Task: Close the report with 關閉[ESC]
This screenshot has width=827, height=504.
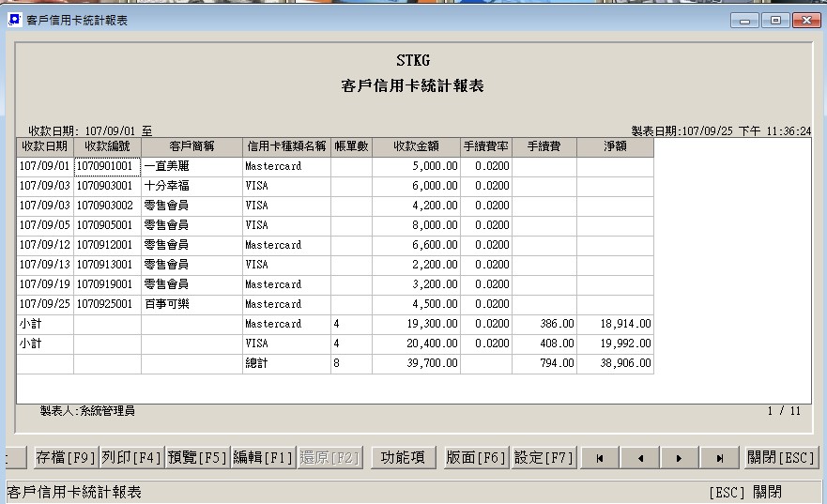Action: pyautogui.click(x=781, y=457)
